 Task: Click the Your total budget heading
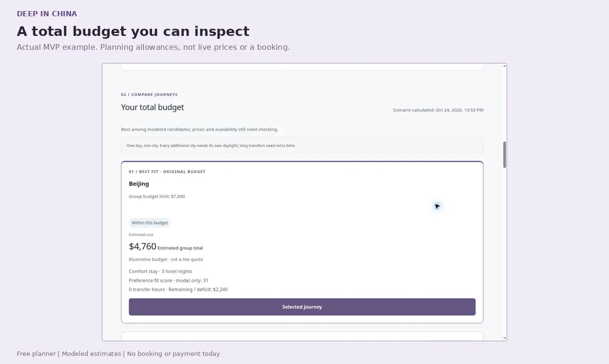tap(152, 107)
